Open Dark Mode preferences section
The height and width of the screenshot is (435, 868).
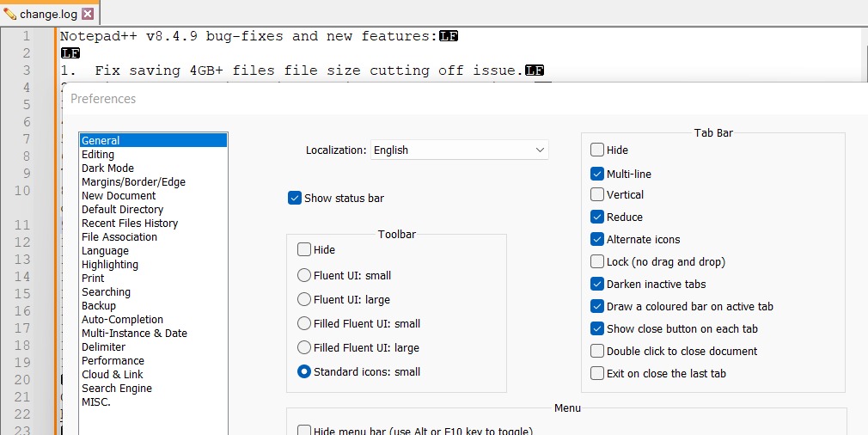point(107,168)
